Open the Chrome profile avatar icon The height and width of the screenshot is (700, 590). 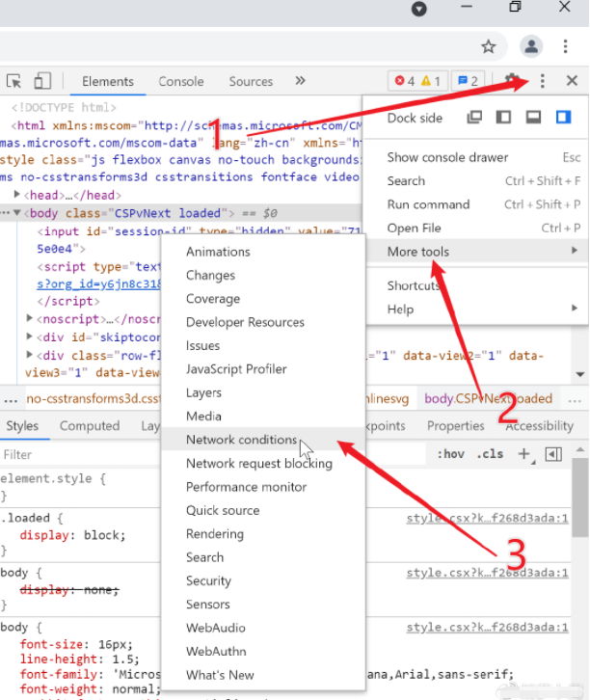click(531, 46)
